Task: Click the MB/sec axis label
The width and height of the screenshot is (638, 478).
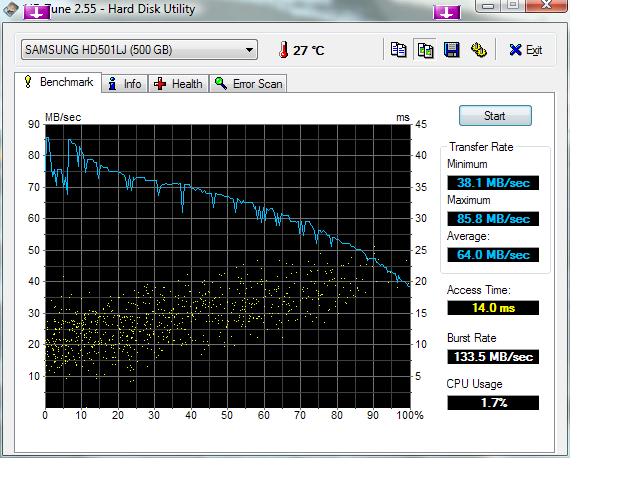Action: [63, 118]
